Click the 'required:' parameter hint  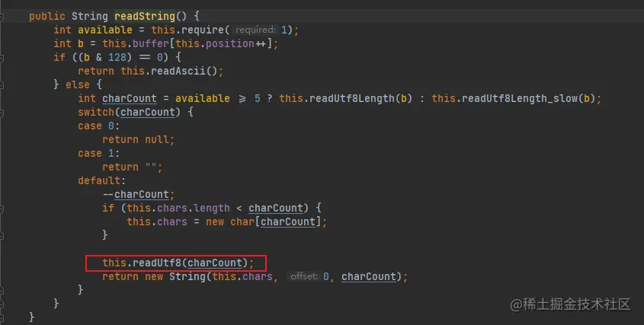255,30
